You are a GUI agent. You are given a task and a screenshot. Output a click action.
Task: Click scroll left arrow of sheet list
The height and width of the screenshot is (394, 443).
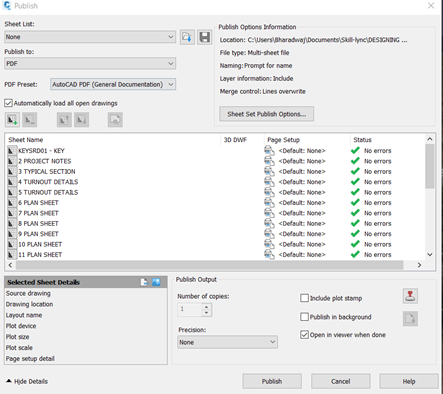pos(10,265)
